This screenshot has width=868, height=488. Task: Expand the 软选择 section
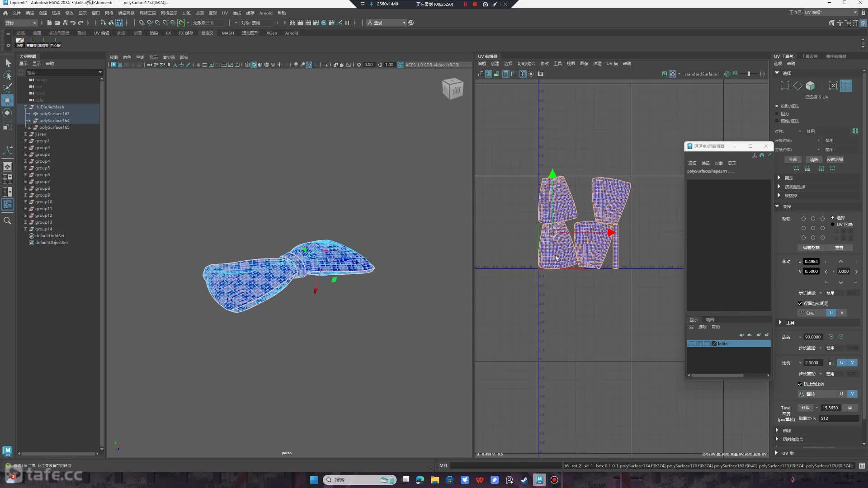coord(779,195)
